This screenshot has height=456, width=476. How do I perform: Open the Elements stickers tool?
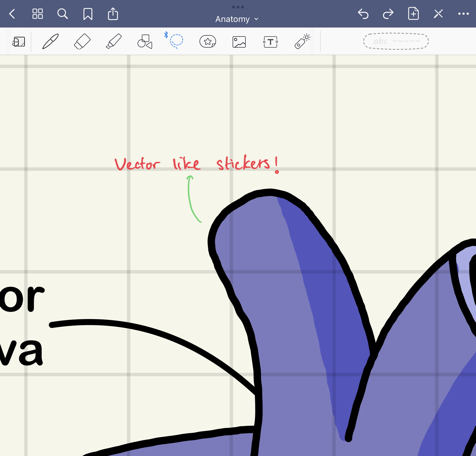(x=208, y=42)
